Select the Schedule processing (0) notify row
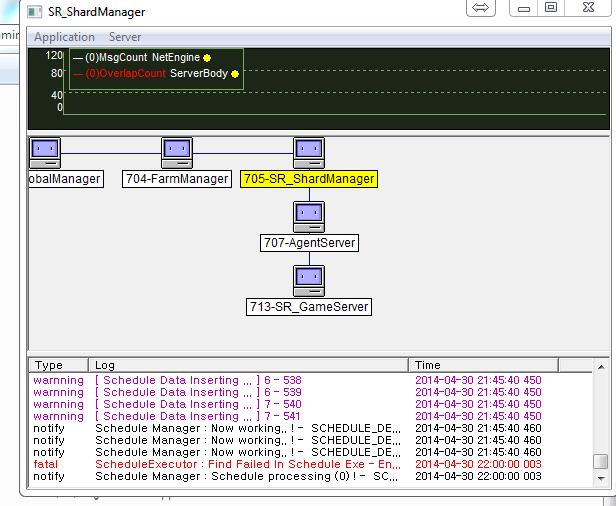Screen dimensions: 616x506 point(310,476)
